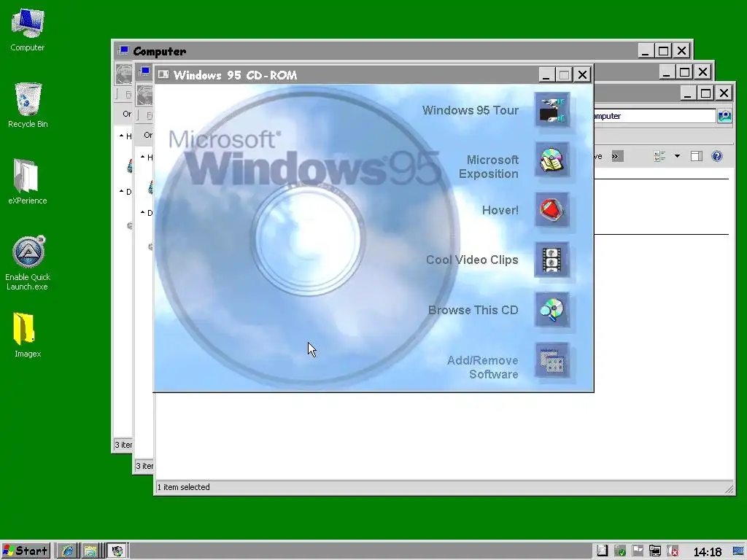The width and height of the screenshot is (747, 560).
Task: Select the eXPerience folder icon
Action: (x=28, y=182)
